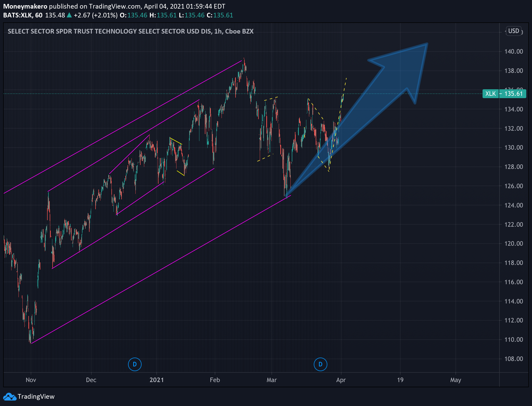Click the 112.00 price axis label
The image size is (532, 406).
click(x=514, y=320)
